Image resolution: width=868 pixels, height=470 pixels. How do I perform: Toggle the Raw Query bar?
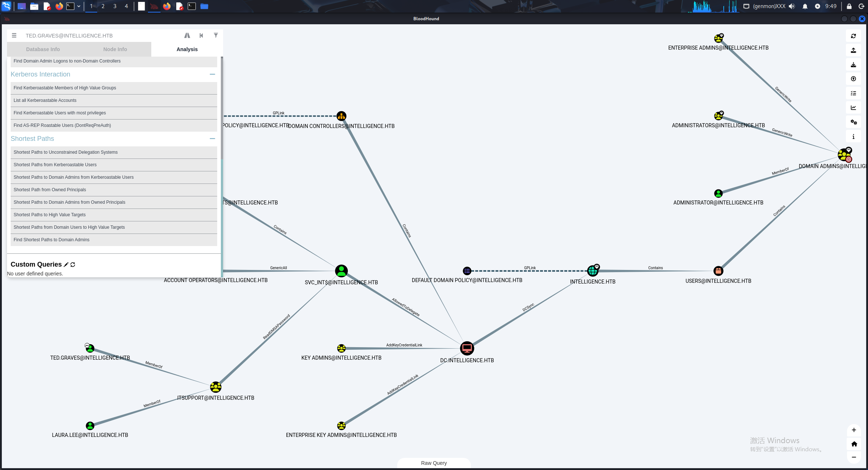[434, 463]
